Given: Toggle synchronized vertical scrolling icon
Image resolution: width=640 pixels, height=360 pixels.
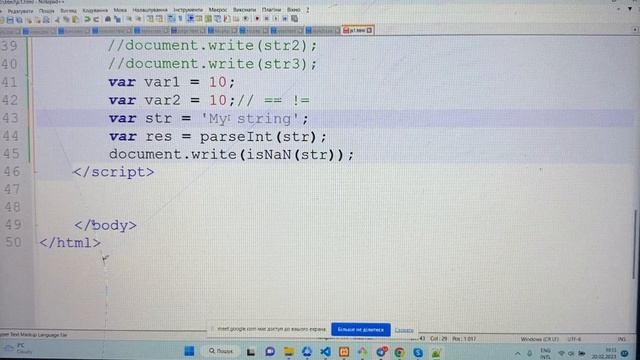Looking at the screenshot, I should tap(150, 19).
